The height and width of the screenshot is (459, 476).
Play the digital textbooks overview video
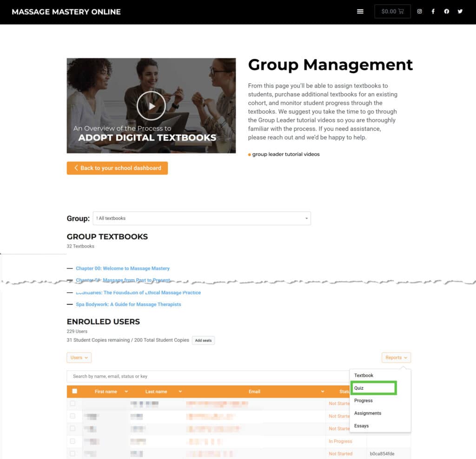pyautogui.click(x=151, y=105)
